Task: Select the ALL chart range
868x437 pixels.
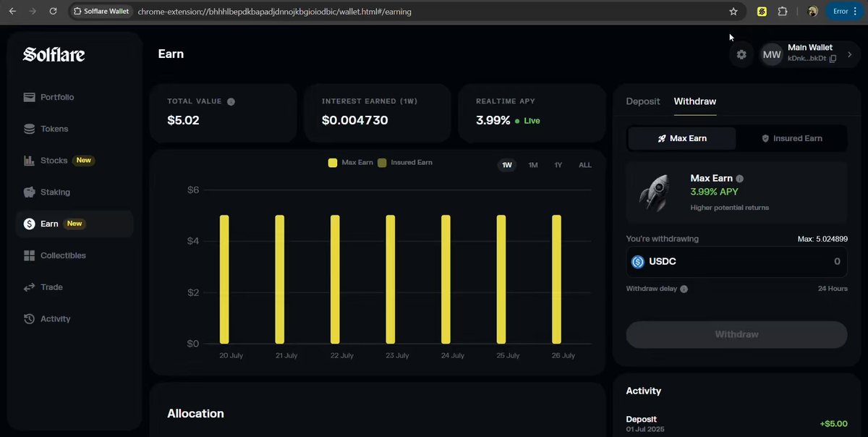Action: point(585,165)
